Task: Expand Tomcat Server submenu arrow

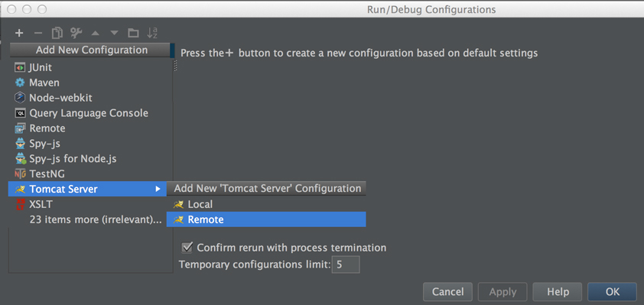Action: (158, 190)
